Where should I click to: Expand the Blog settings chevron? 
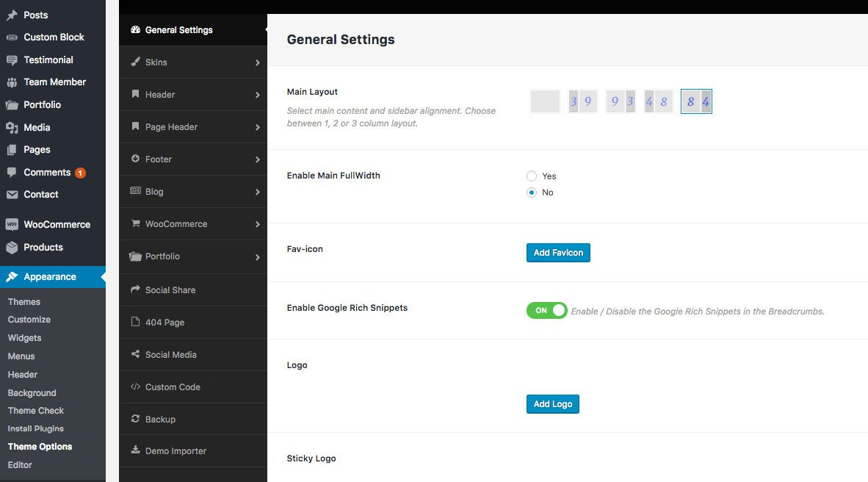(258, 193)
